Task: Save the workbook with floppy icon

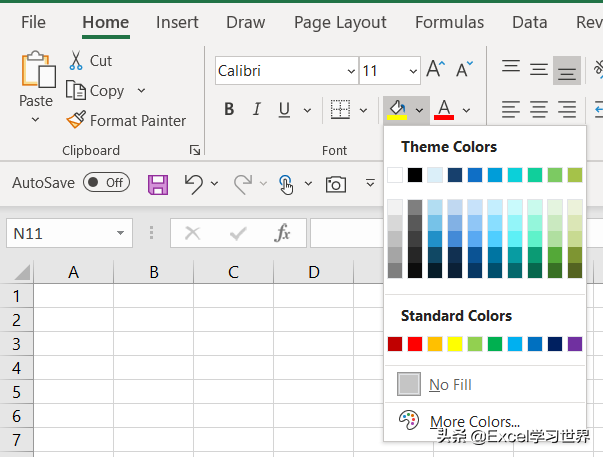Action: pos(158,185)
